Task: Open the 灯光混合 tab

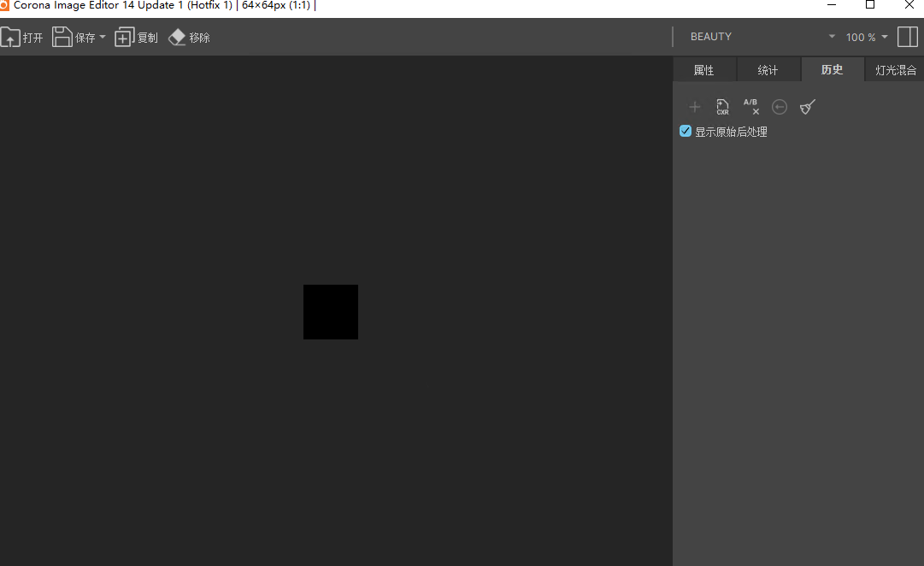Action: click(895, 69)
